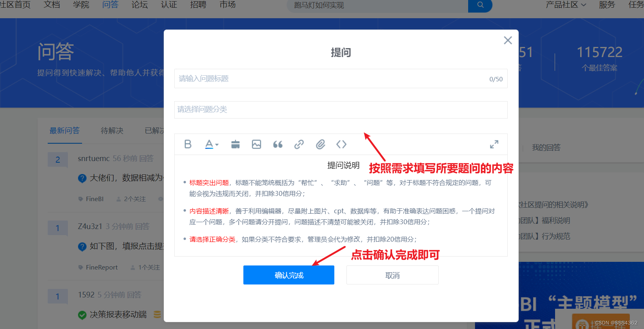Screen dimensions: 644x329
Task: Insert a hyperlink in the editor
Action: click(299, 144)
